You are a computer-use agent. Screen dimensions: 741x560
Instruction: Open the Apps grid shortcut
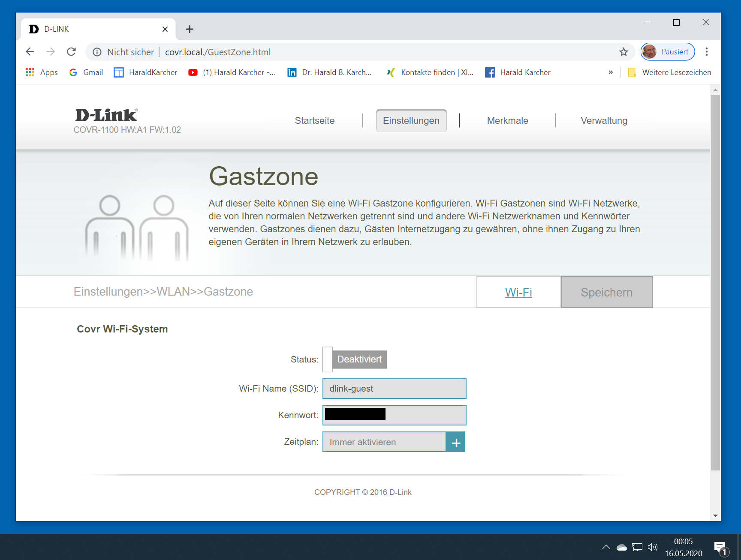(x=42, y=72)
